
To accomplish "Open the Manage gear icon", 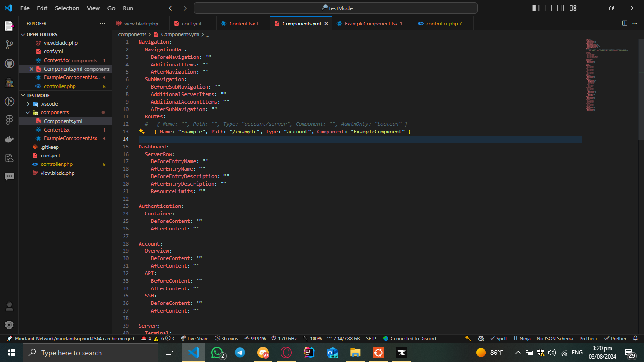I will coord(9,325).
